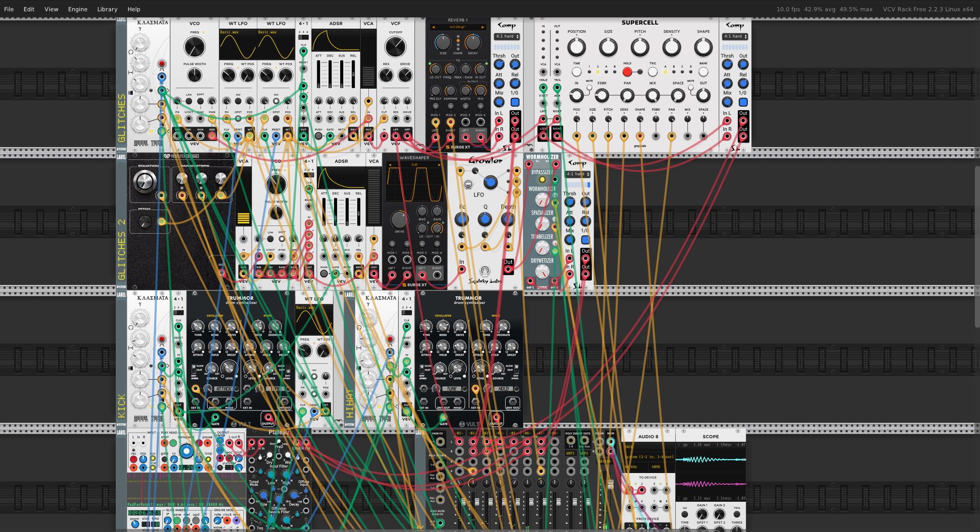Click the Supercell PITCH knob
The width and height of the screenshot is (980, 532).
640,47
